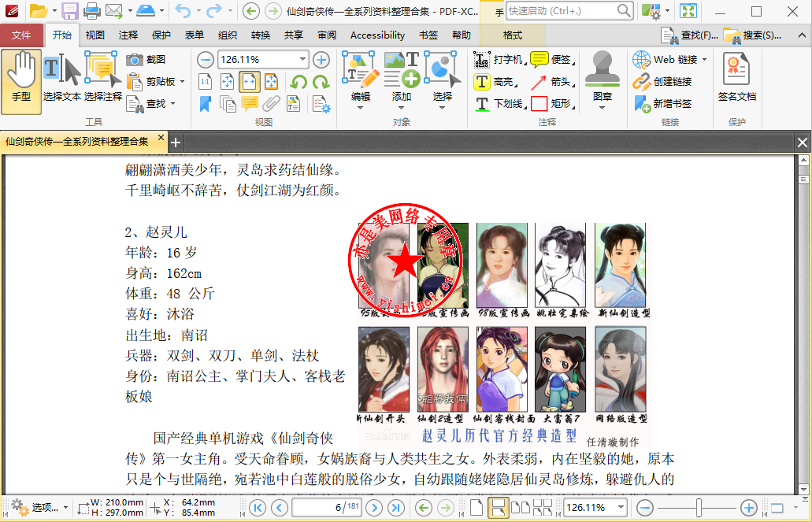
Task: Click Sign Document (签名文档)
Action: point(737,76)
